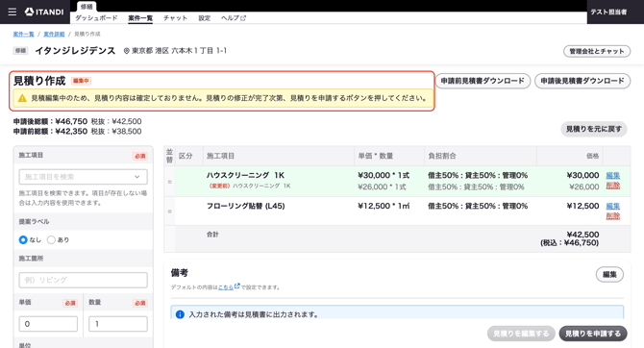Click 申請後見積書ダウンロード button
Image resolution: width=644 pixels, height=348 pixels.
(582, 81)
